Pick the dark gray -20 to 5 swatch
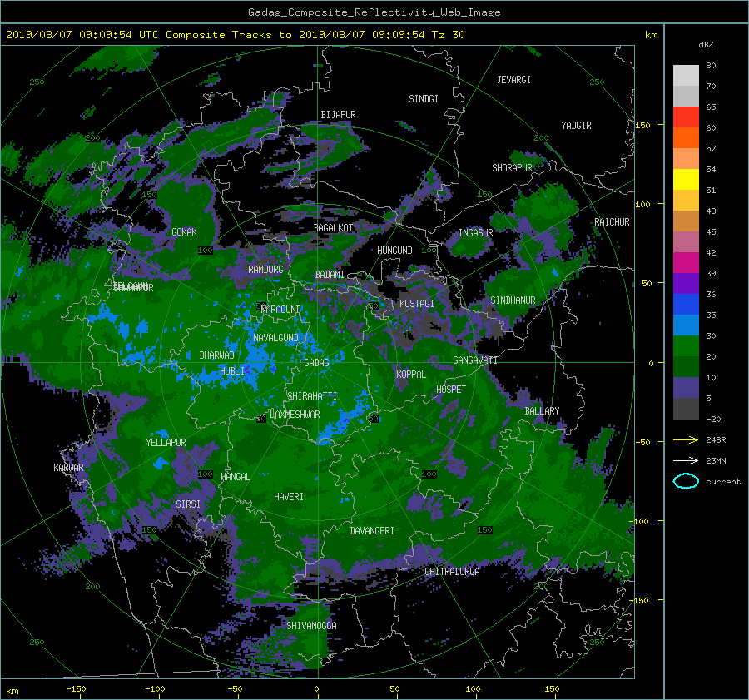749x700 pixels. 686,409
